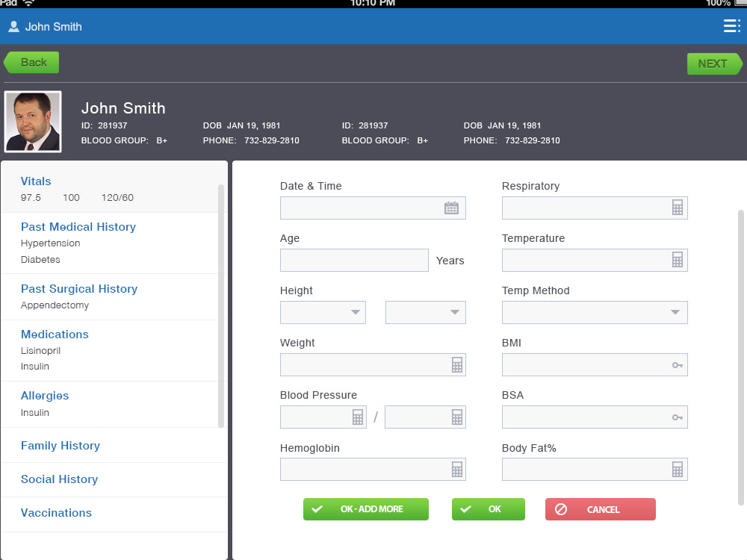Open the calendar picker in Date & Time
Screen dimensions: 747x560
click(451, 208)
